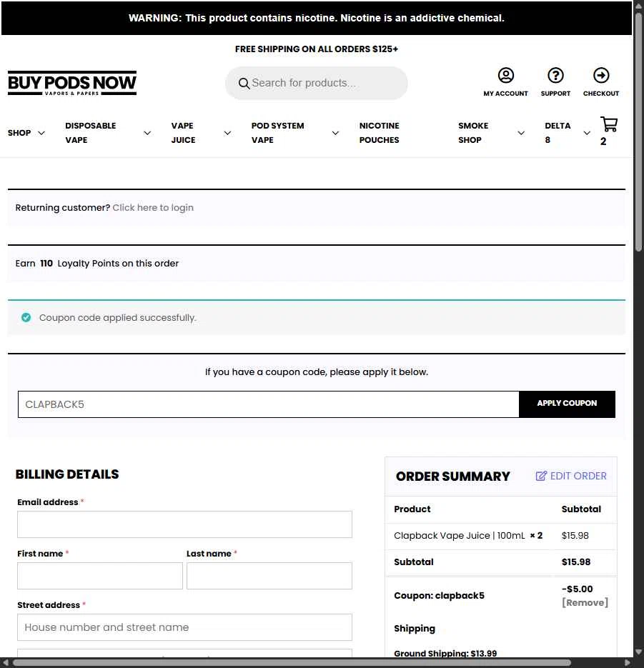The width and height of the screenshot is (644, 668).
Task: Click the 'Click here to login' link
Action: (153, 208)
